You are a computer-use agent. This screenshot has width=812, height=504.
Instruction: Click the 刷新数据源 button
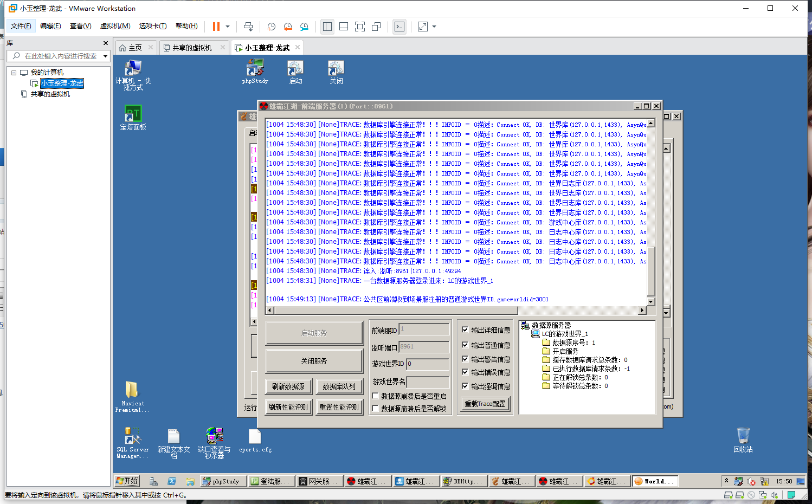pyautogui.click(x=288, y=386)
